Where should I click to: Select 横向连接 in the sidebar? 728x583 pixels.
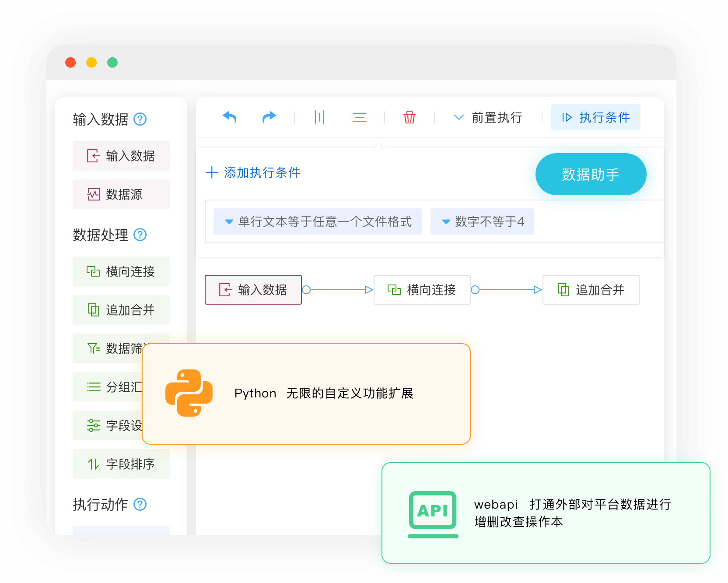tap(121, 271)
